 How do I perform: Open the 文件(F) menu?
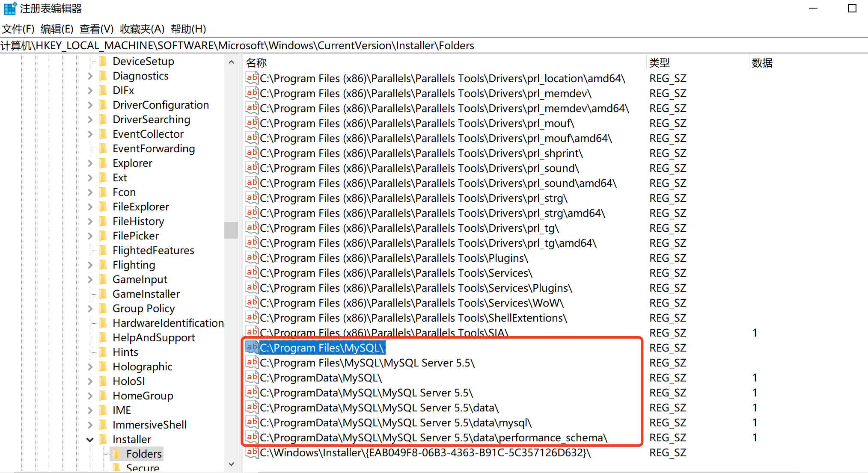(x=18, y=29)
